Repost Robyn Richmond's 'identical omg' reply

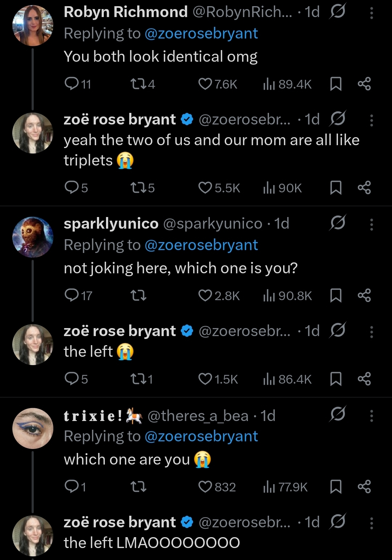[x=138, y=84]
